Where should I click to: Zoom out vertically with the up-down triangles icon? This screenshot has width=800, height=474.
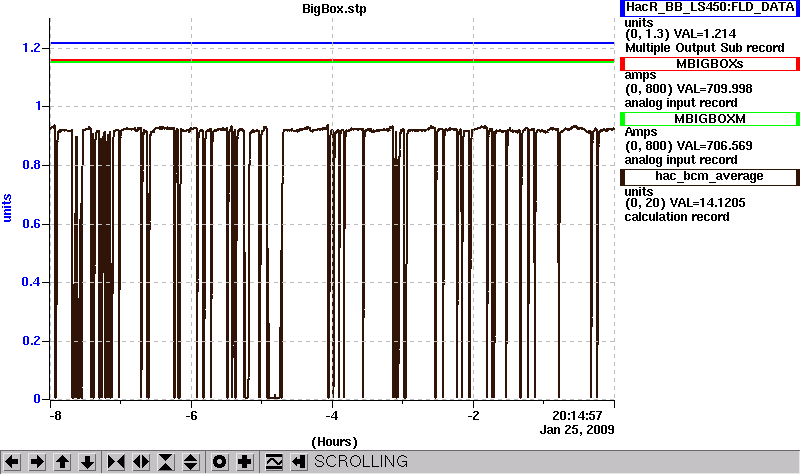[x=191, y=462]
